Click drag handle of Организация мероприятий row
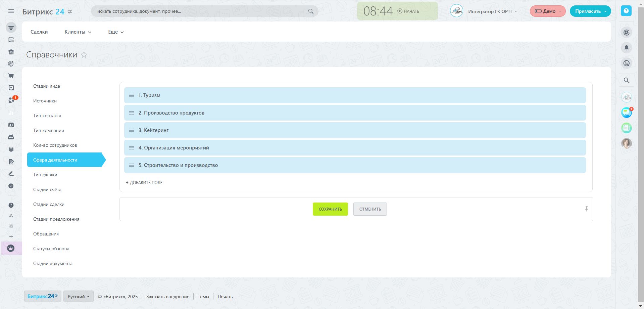The image size is (644, 309). click(x=132, y=148)
